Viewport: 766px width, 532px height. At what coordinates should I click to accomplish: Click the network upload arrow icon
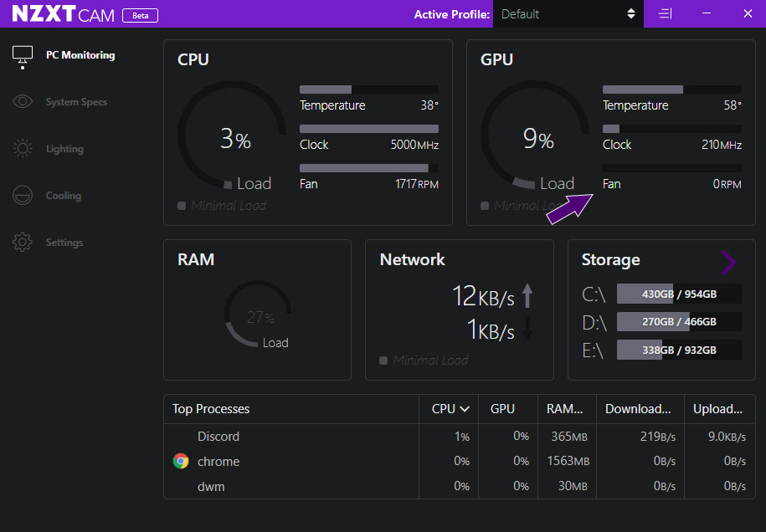(527, 295)
